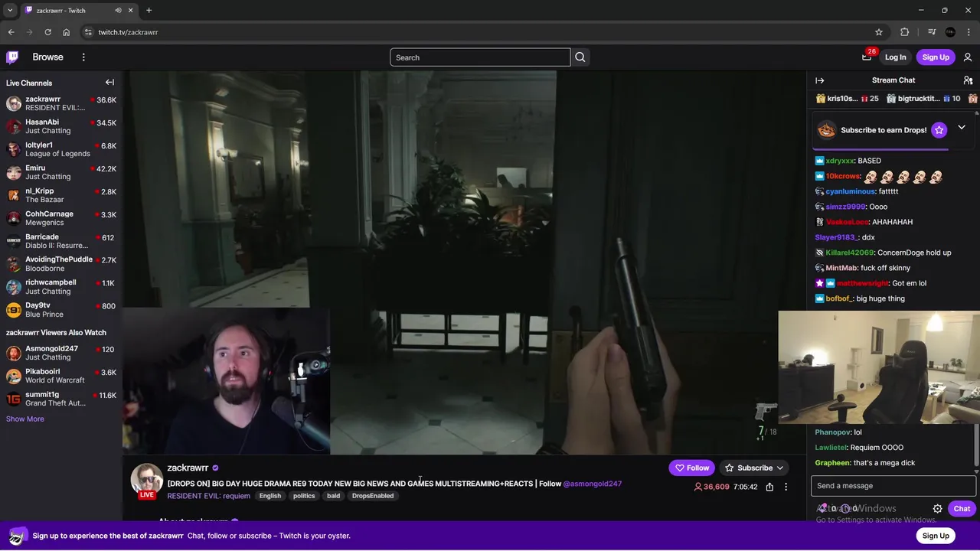Select the DropsEnabled tag
This screenshot has height=551, width=980.
tap(373, 496)
